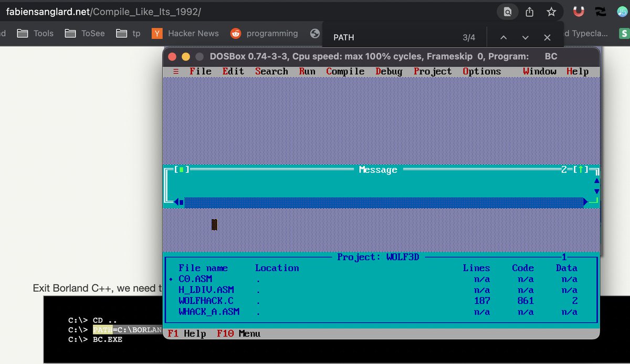Select WOLFHACK.C in the project list
The height and width of the screenshot is (364, 630).
point(206,301)
